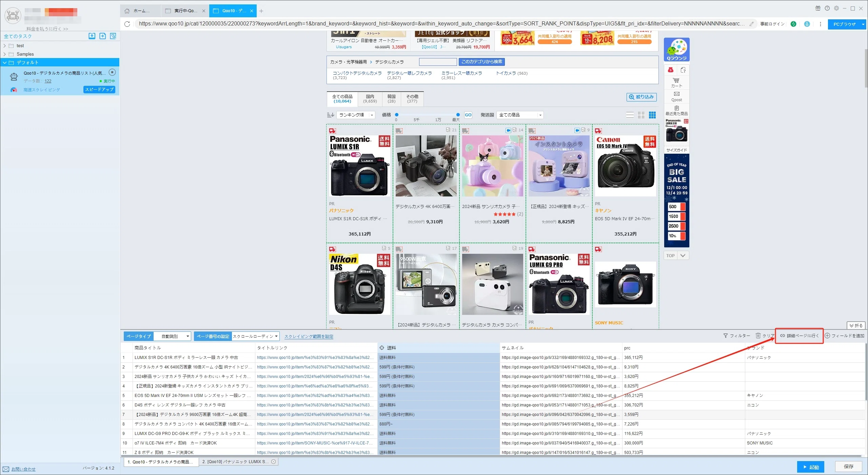Click the page reload icon

tap(127, 24)
